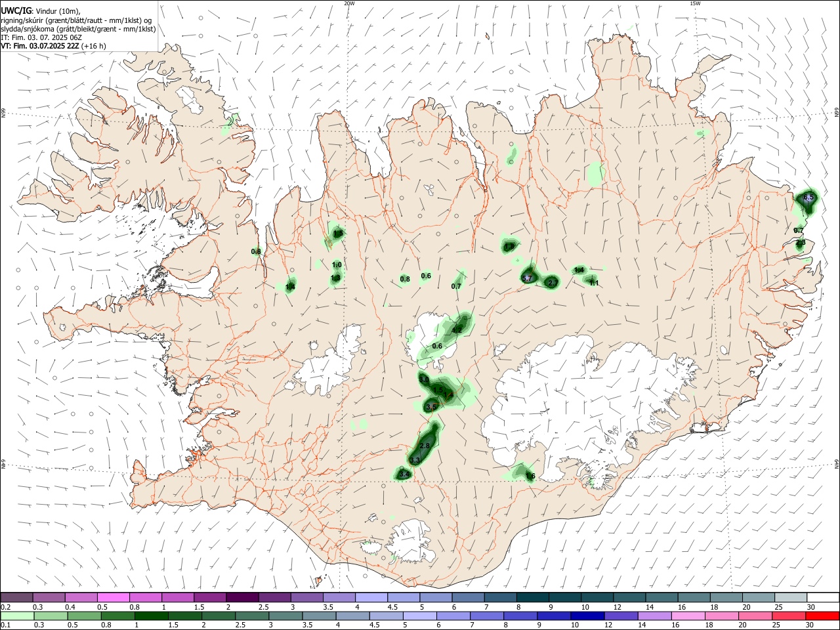Viewport: 840px width, 630px height.
Task: Click the 20W longitude label
Action: [x=349, y=3]
